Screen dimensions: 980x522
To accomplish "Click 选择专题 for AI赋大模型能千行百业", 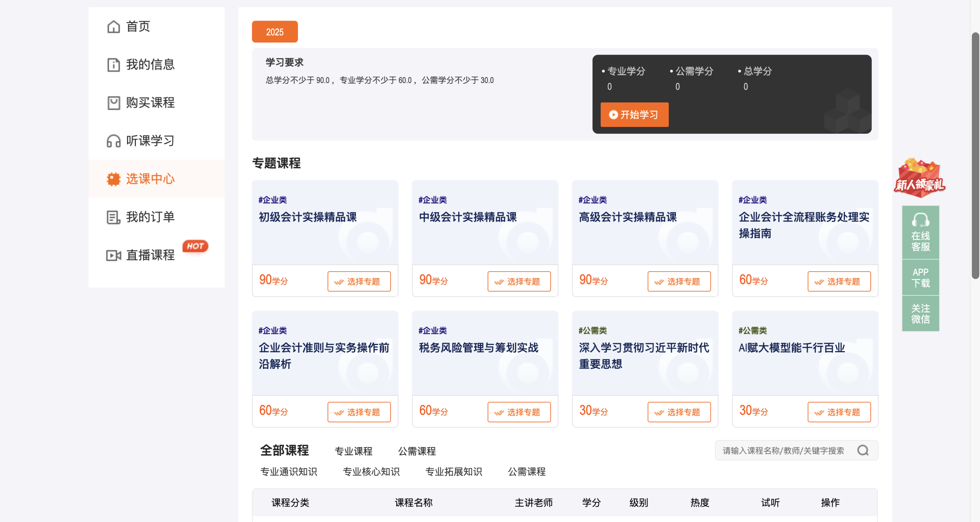I will click(839, 412).
